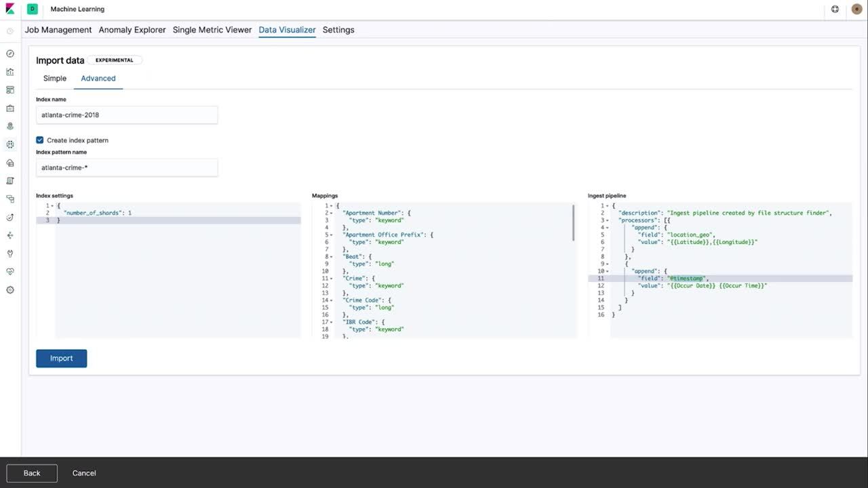Screen dimensions: 868x488
Task: Open Management gear icon in sidebar
Action: click(x=10, y=290)
